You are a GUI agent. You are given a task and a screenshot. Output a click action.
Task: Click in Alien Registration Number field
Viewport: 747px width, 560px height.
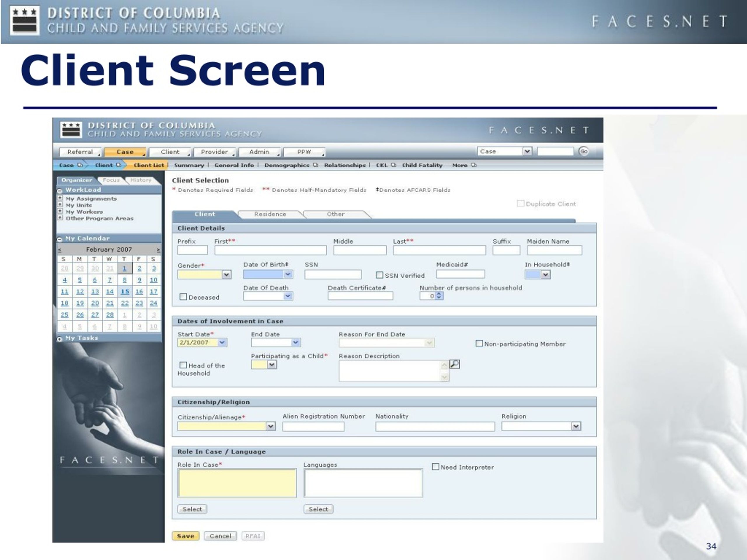pyautogui.click(x=313, y=427)
